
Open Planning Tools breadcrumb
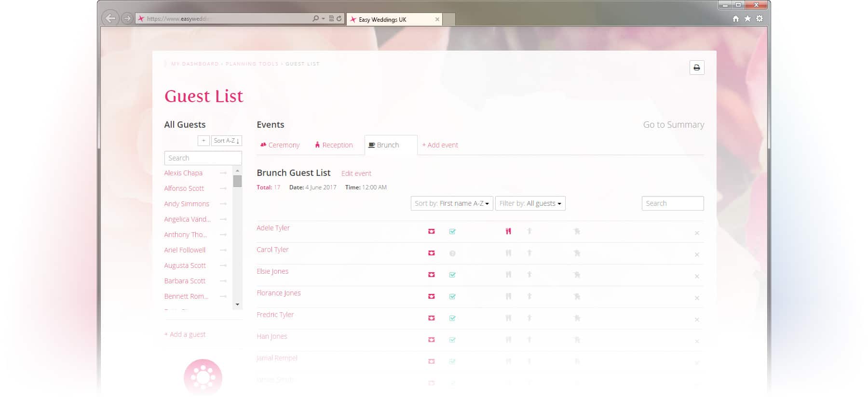(x=252, y=64)
